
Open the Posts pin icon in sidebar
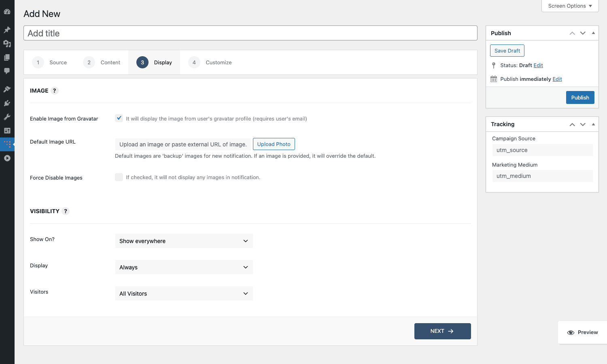tap(7, 30)
